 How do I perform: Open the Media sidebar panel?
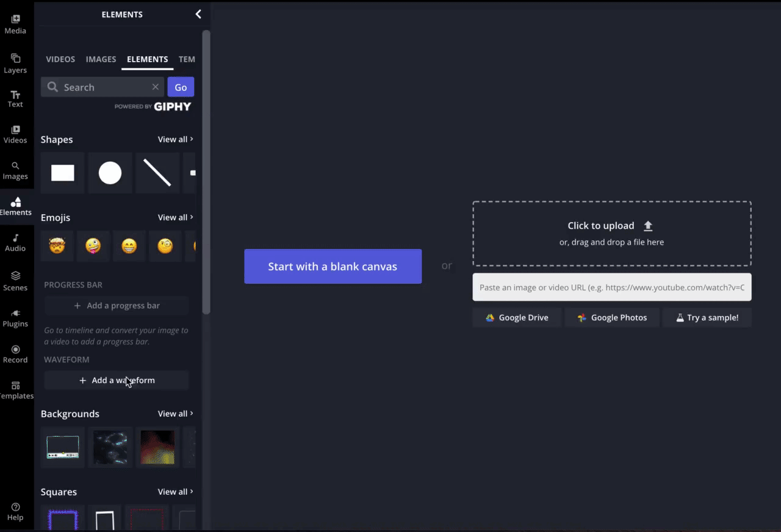tap(15, 24)
